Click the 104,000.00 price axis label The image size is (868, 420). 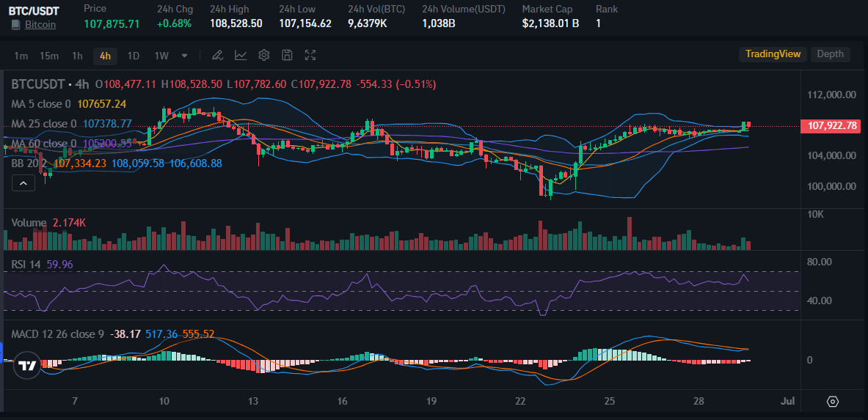831,155
